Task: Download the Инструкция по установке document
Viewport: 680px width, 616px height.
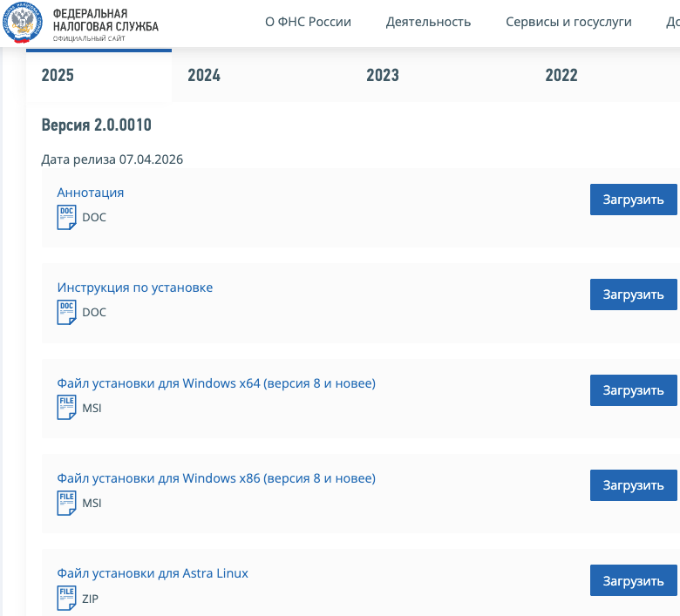Action: [633, 294]
